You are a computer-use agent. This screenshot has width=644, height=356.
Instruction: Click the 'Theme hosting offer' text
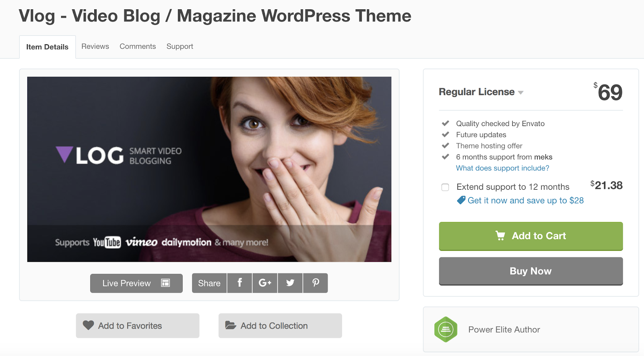(x=489, y=146)
